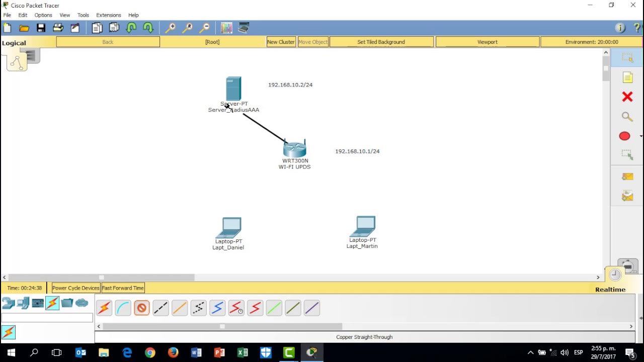This screenshot has width=644, height=362.
Task: Click the Zoom Reset magnifier
Action: coord(188,28)
